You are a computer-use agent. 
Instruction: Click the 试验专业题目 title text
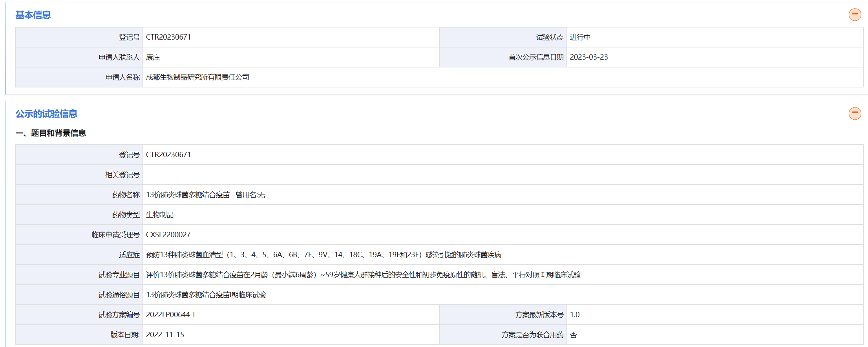click(363, 275)
